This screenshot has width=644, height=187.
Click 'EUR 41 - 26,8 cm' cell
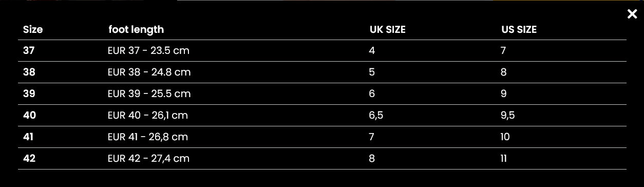pyautogui.click(x=148, y=137)
